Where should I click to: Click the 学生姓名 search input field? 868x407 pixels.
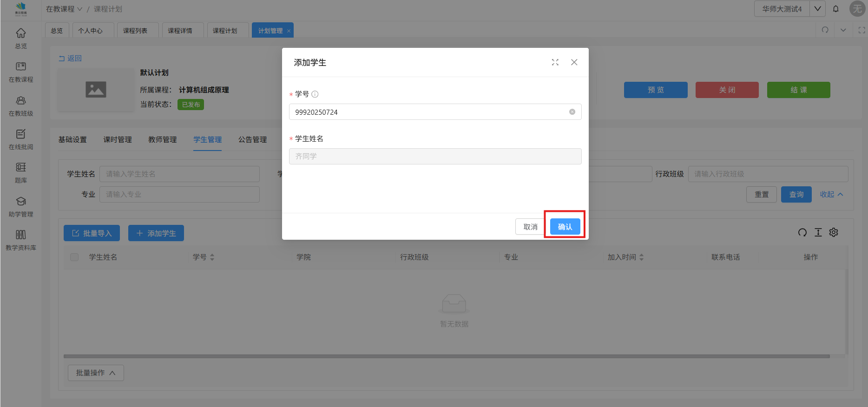point(179,174)
